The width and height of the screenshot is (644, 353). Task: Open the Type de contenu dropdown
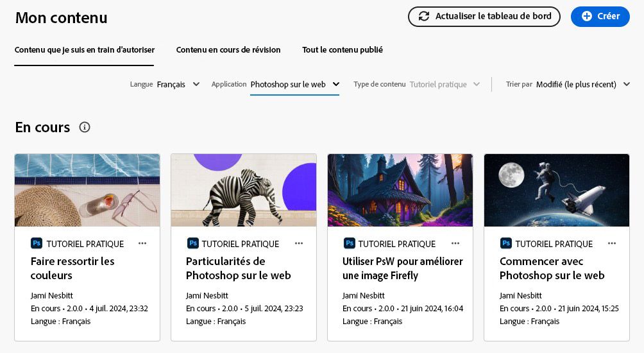445,84
